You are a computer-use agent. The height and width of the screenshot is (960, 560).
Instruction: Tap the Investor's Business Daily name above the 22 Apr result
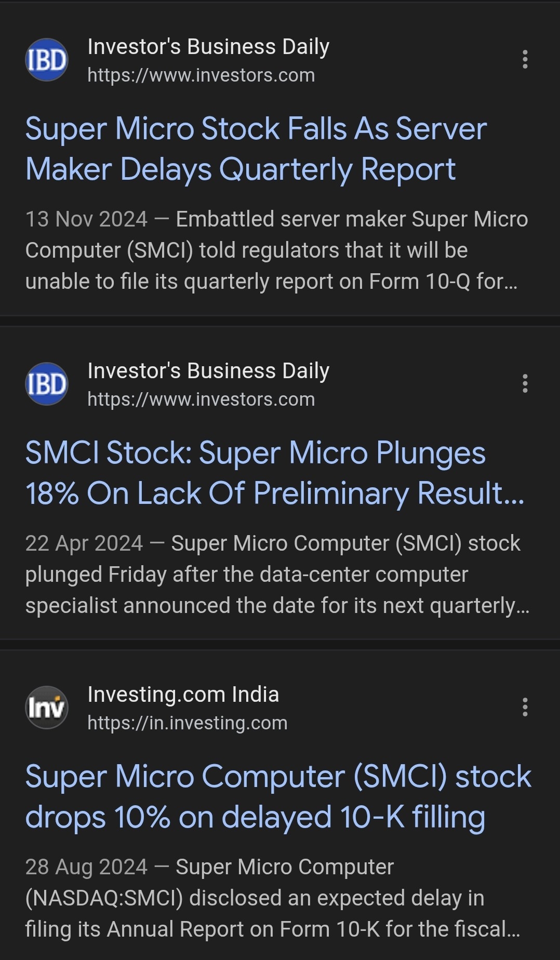(x=208, y=371)
